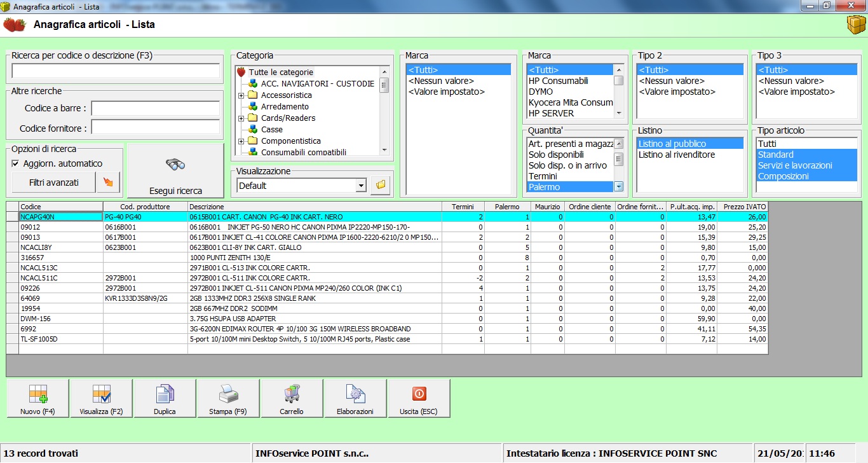
Task: Expand the Cards/Readers category node
Action: tap(241, 118)
